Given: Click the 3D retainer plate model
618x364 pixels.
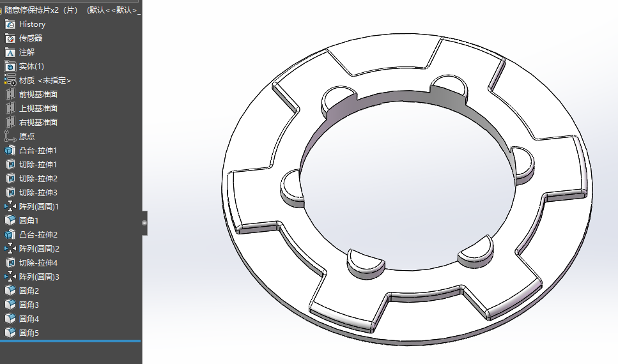Looking at the screenshot, I should tap(406, 189).
